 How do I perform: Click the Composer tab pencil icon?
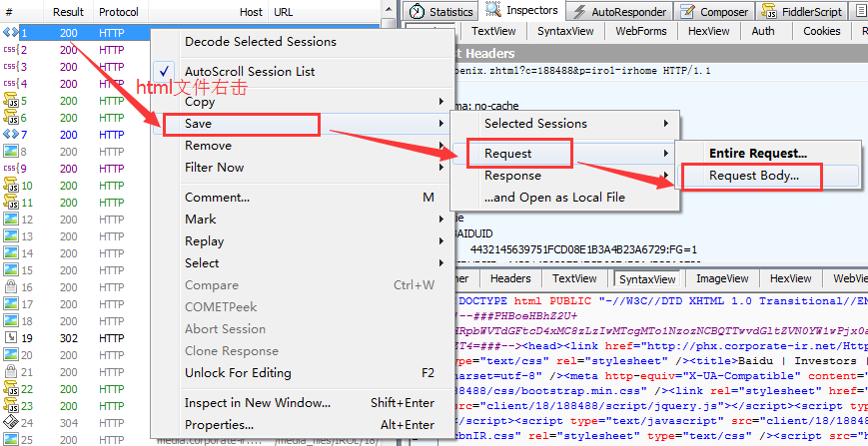coord(687,12)
